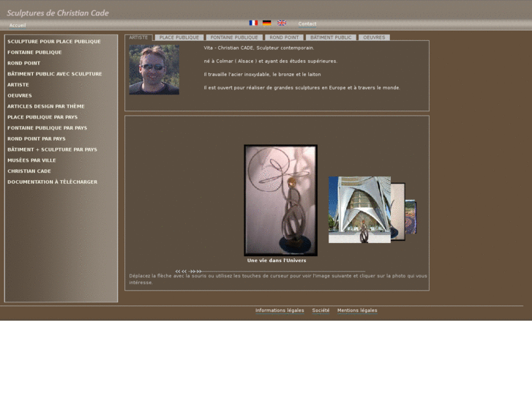This screenshot has height=399, width=532.
Task: Click the gallery slider arrow handle
Action: click(x=188, y=272)
